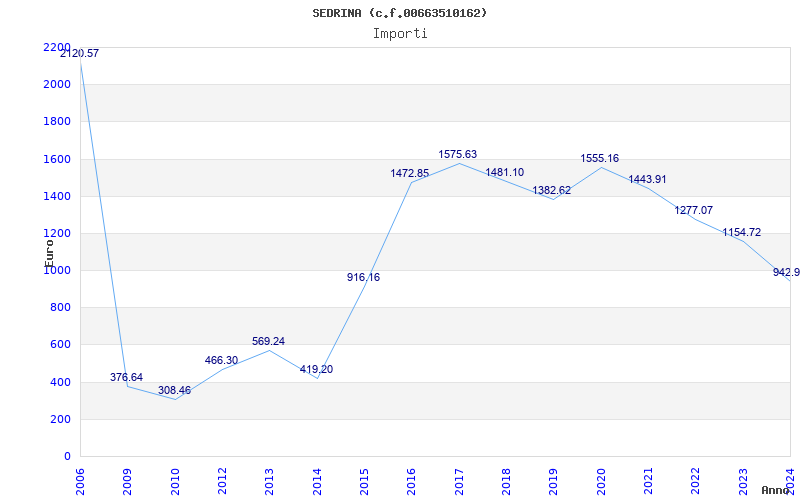The width and height of the screenshot is (800, 500).
Task: Click the x-axis year label 2014
Action: click(317, 482)
